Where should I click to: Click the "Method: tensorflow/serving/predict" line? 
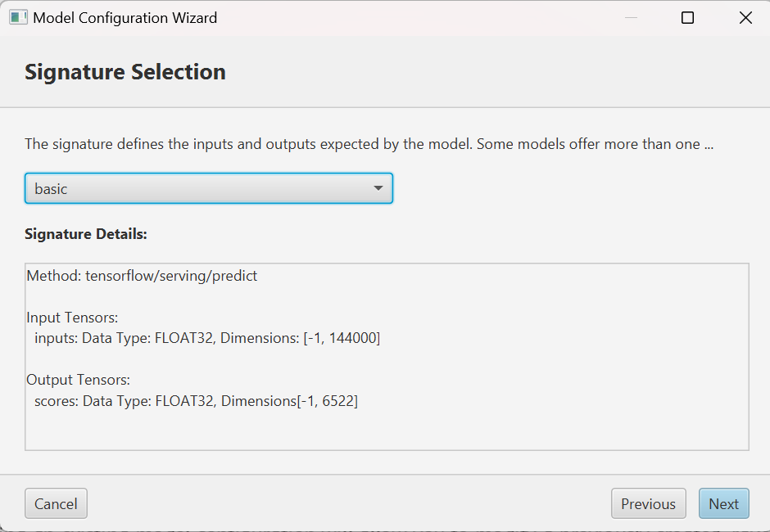click(x=142, y=276)
